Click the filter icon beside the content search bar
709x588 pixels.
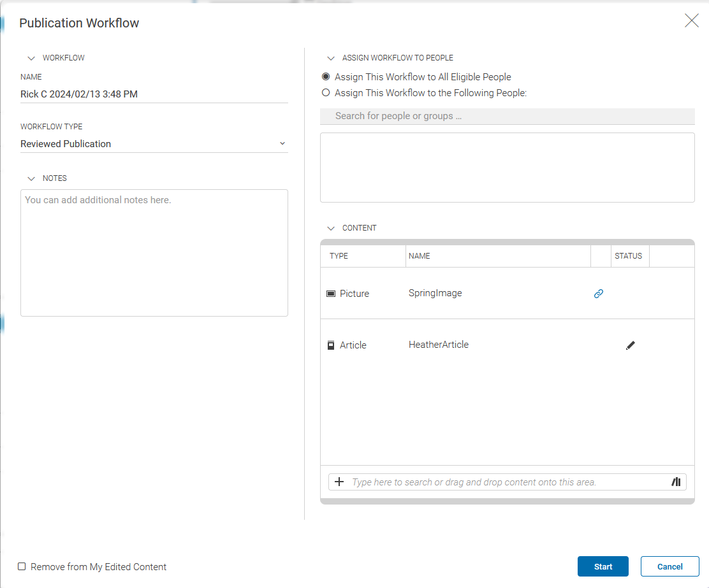[x=676, y=482]
